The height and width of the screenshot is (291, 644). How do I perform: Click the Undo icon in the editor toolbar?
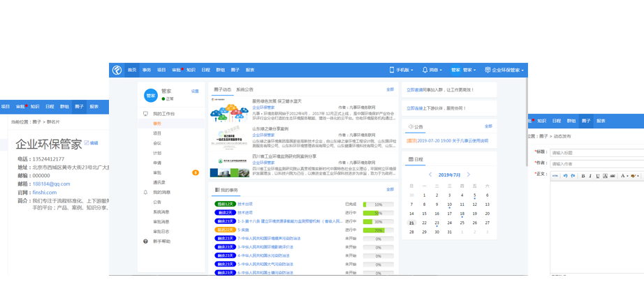(x=565, y=176)
